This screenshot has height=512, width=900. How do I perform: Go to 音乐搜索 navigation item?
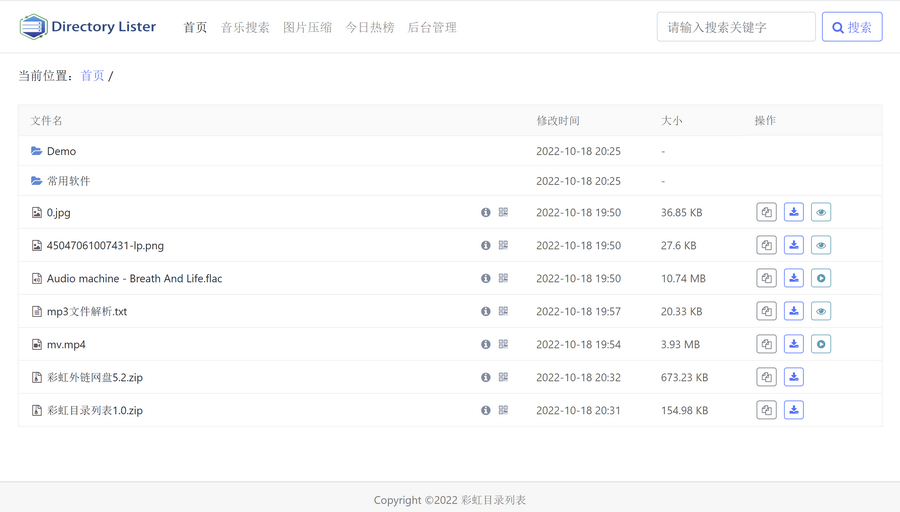[245, 28]
